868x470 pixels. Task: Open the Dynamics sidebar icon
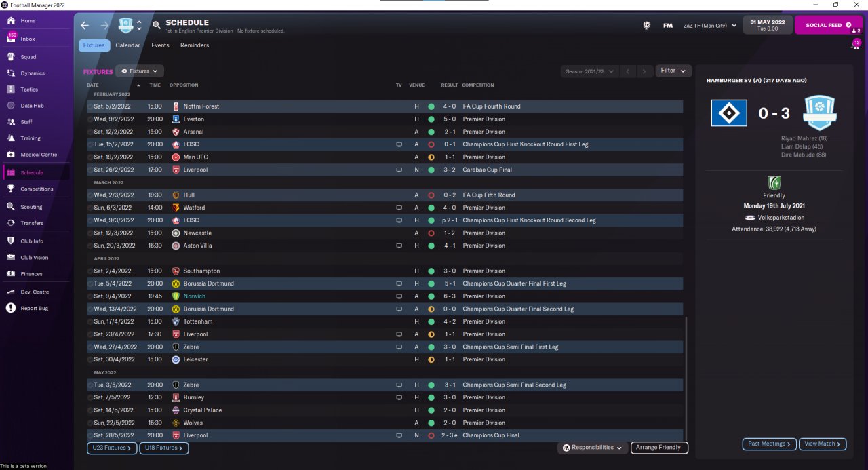click(11, 73)
